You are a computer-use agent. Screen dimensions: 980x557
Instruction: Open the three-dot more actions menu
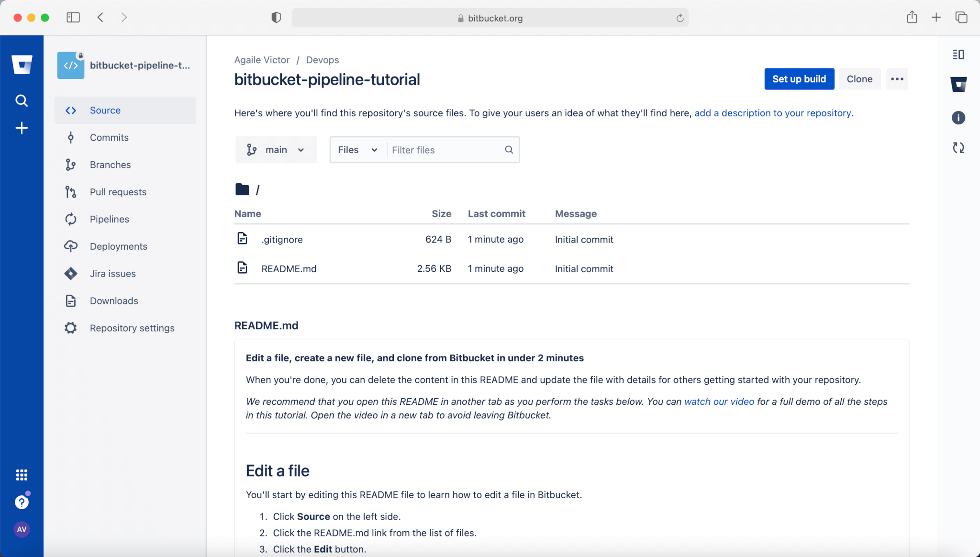pos(897,79)
